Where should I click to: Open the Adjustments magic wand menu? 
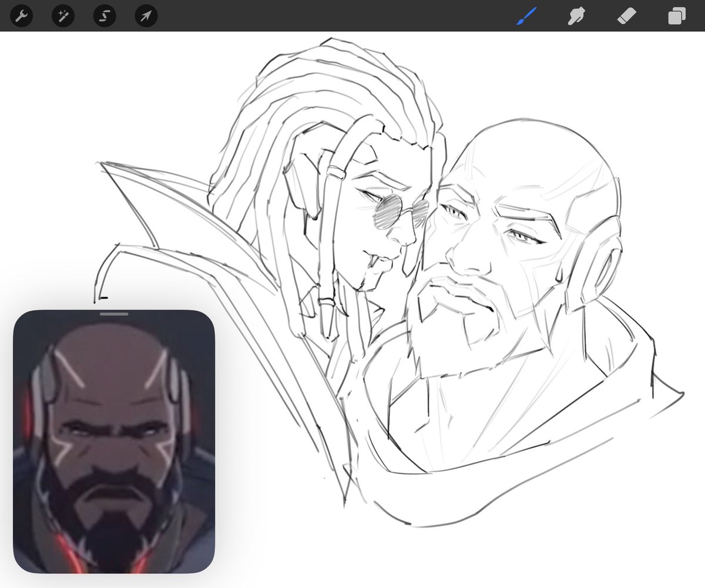tap(63, 16)
